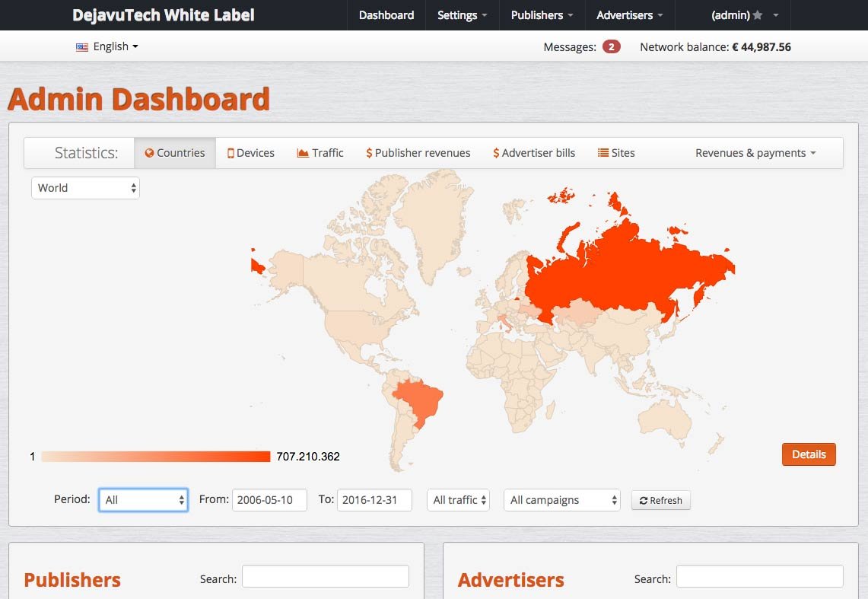The height and width of the screenshot is (599, 868).
Task: Click the Refresh button
Action: [660, 501]
